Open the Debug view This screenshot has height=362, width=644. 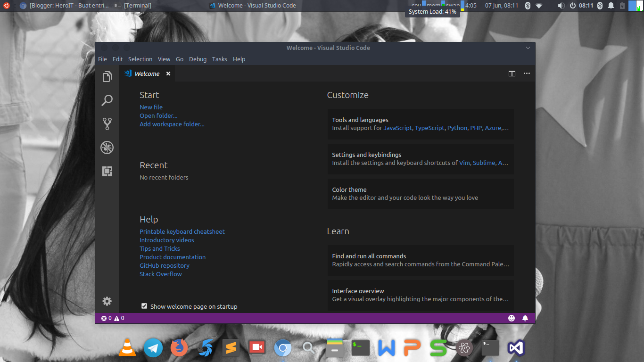point(107,148)
